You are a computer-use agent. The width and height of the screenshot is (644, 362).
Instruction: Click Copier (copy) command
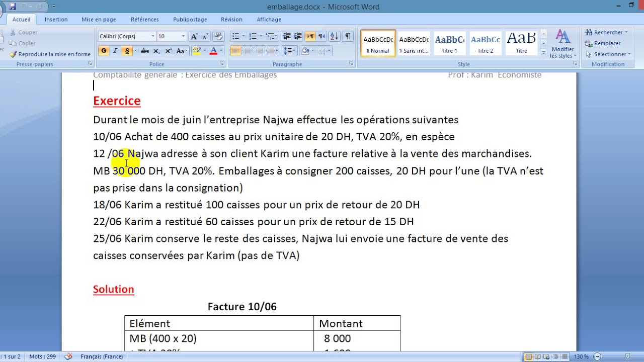point(23,43)
